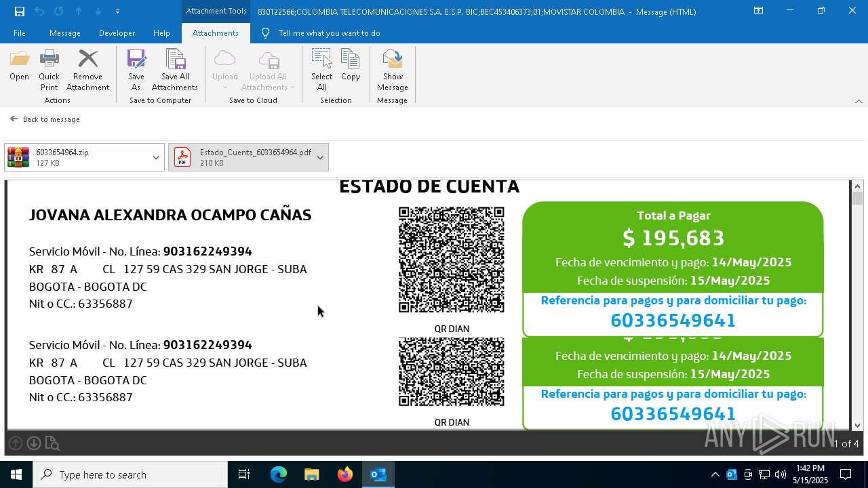868x488 pixels.
Task: Click previous page arrow in preview bar
Action: [16, 443]
